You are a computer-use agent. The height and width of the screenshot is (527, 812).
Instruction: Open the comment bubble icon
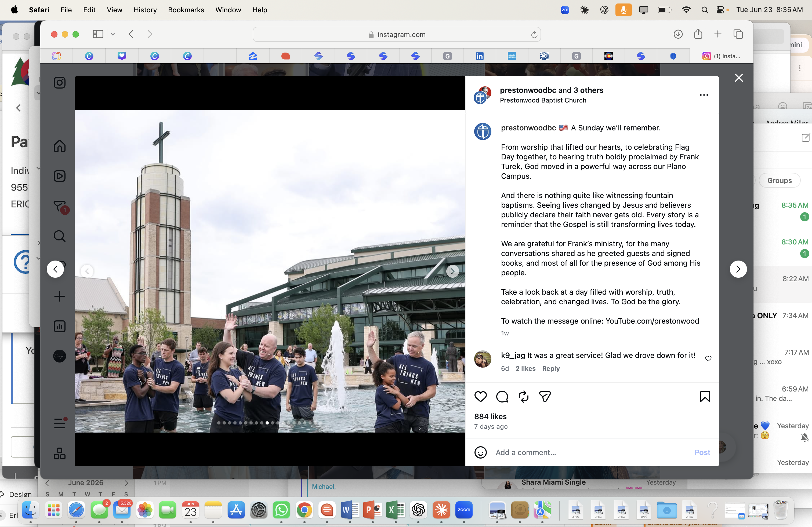pyautogui.click(x=502, y=396)
